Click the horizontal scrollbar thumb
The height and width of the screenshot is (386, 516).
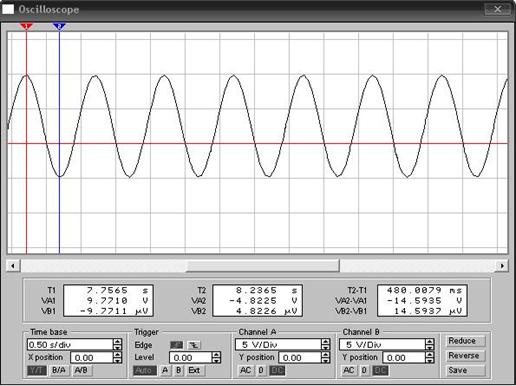pyautogui.click(x=263, y=266)
